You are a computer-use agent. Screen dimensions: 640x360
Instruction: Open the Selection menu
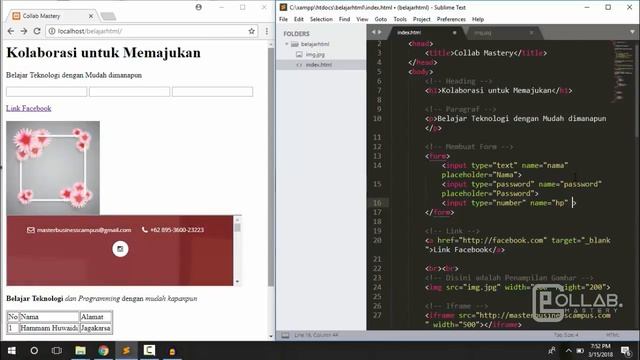point(321,19)
